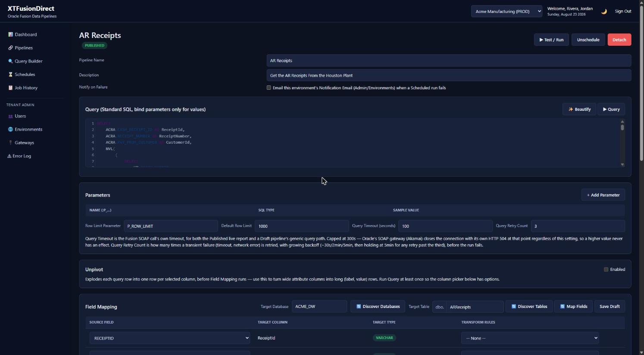This screenshot has height=355, width=644.
Task: Click the Description input field
Action: (x=449, y=75)
